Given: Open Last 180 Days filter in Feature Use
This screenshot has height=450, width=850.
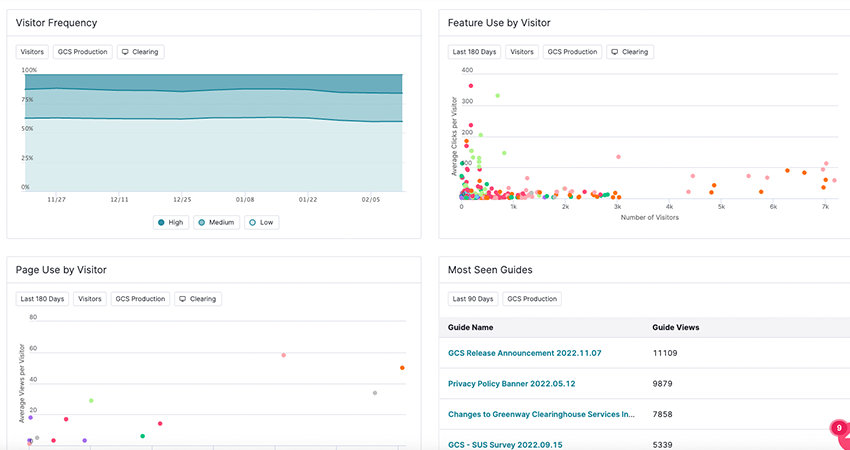Looking at the screenshot, I should pyautogui.click(x=474, y=52).
